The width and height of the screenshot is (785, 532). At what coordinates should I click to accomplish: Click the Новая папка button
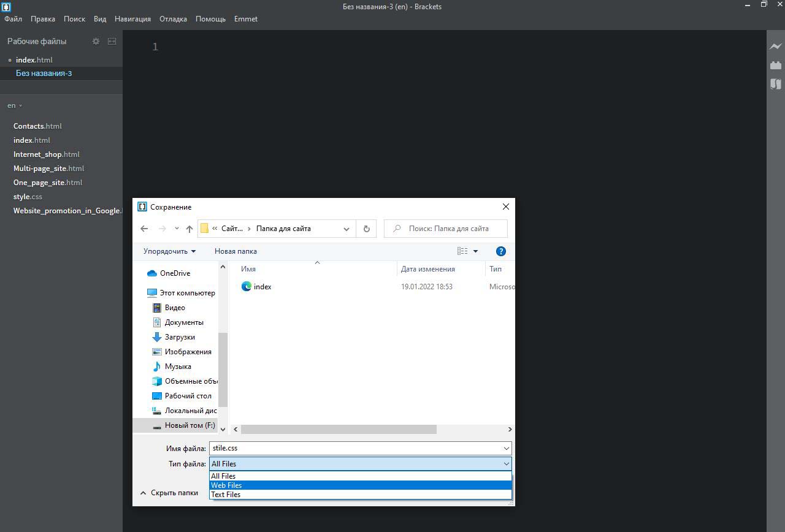[x=235, y=251]
